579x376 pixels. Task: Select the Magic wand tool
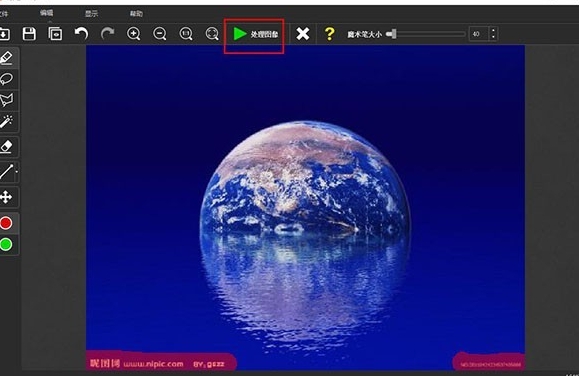pyautogui.click(x=6, y=122)
